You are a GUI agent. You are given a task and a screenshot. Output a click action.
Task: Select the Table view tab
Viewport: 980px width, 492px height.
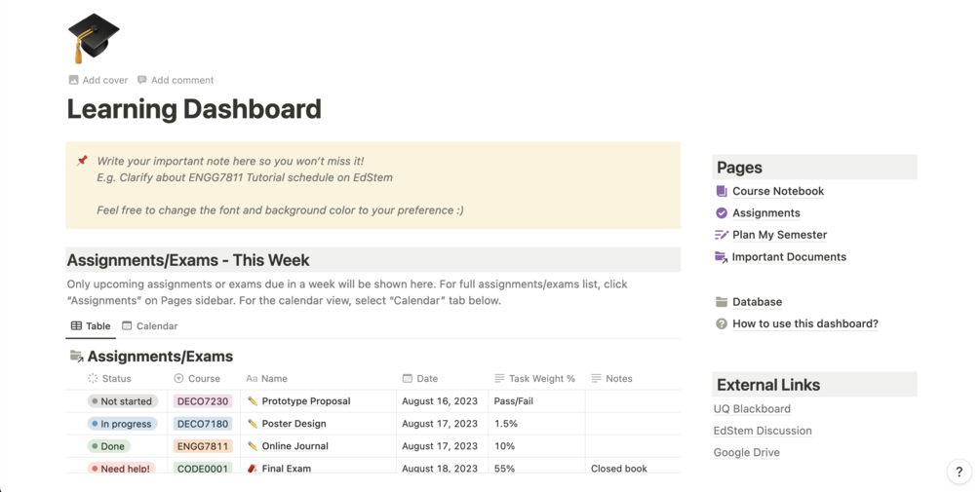(x=91, y=326)
